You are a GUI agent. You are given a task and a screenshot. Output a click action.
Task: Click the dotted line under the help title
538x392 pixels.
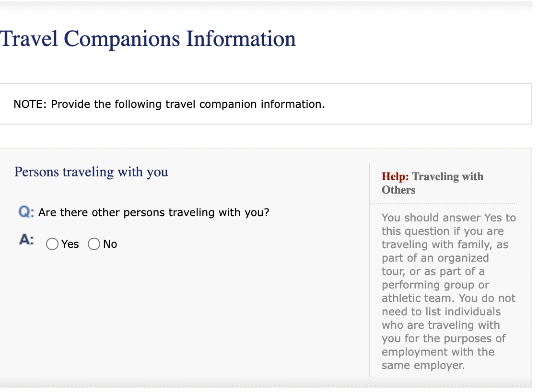(451, 204)
